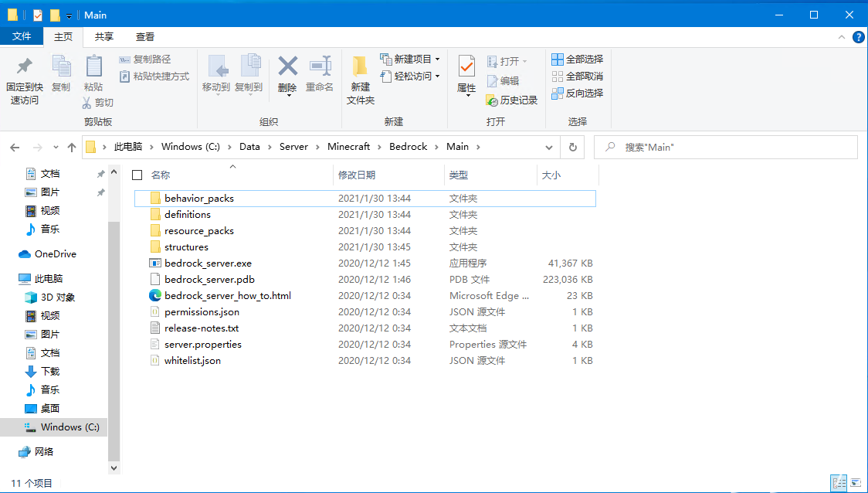Click Invert selection (反向选择)
Image resolution: width=868 pixels, height=493 pixels.
[x=578, y=93]
